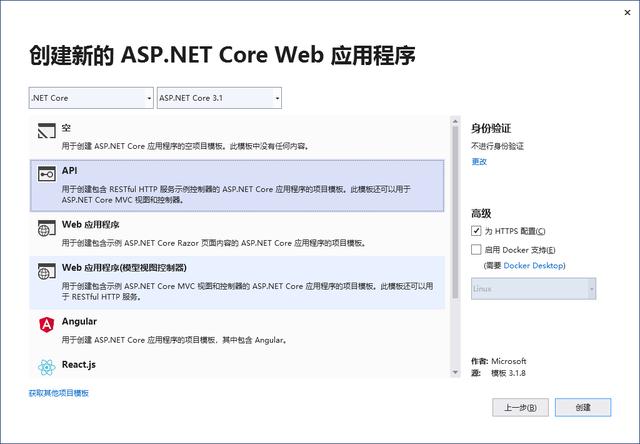640x444 pixels.
Task: Open the .NET Core framework dropdown
Action: tap(91, 98)
